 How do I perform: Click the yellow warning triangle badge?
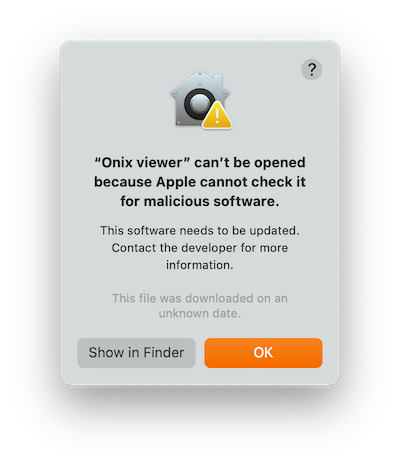click(x=217, y=116)
